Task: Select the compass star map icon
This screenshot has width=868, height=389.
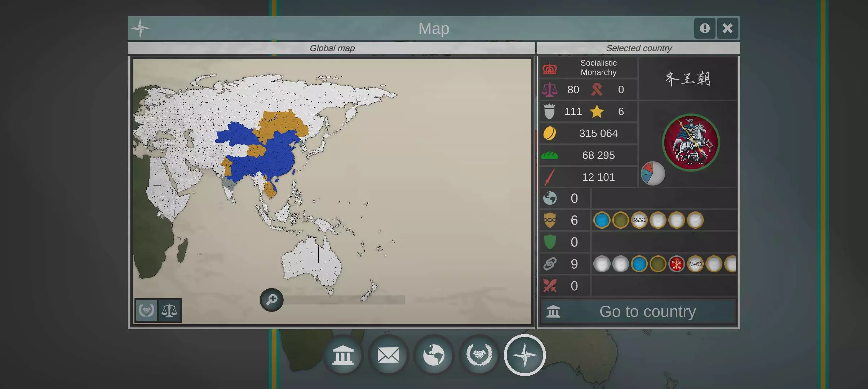Action: click(x=524, y=355)
